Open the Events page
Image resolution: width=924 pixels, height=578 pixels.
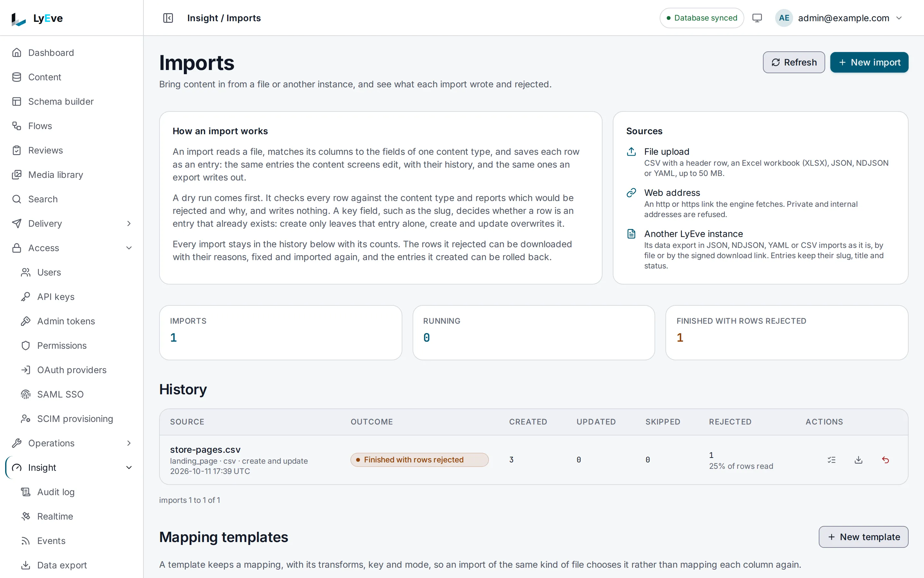pos(76,541)
